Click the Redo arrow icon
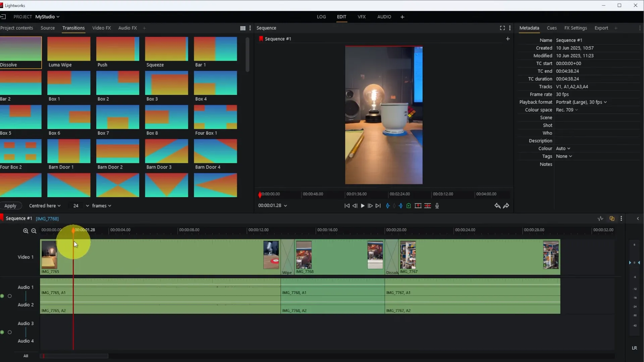Viewport: 644px width, 362px height. tap(506, 206)
